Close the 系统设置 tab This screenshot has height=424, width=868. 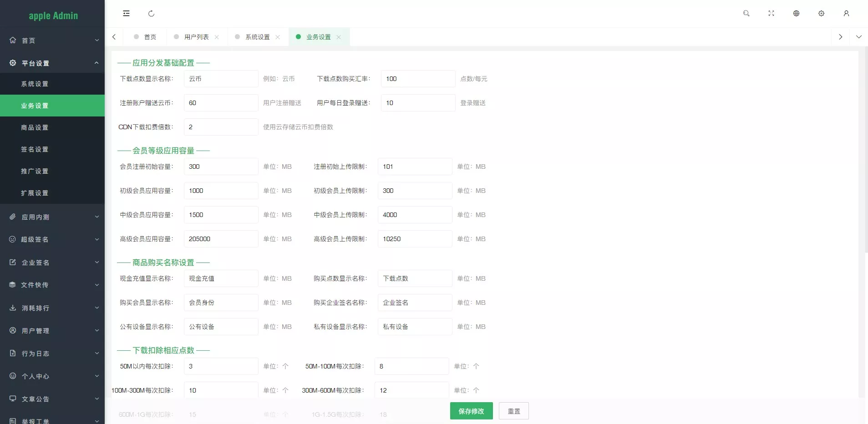[x=278, y=37]
